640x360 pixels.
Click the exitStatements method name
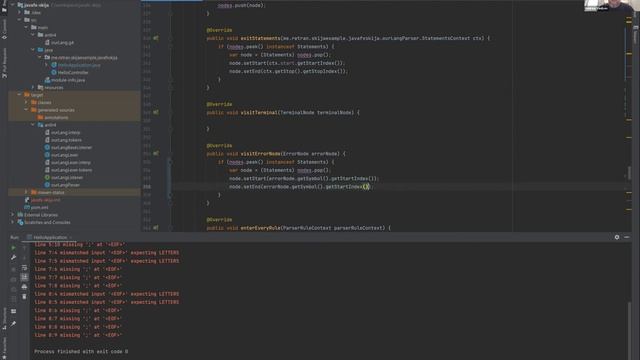[260, 38]
